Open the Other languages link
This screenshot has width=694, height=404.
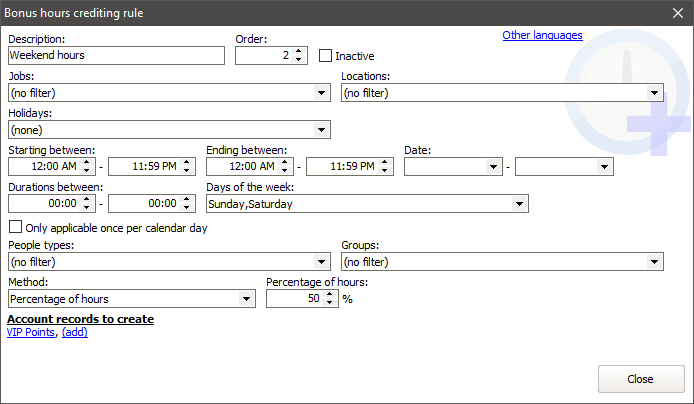tap(542, 35)
